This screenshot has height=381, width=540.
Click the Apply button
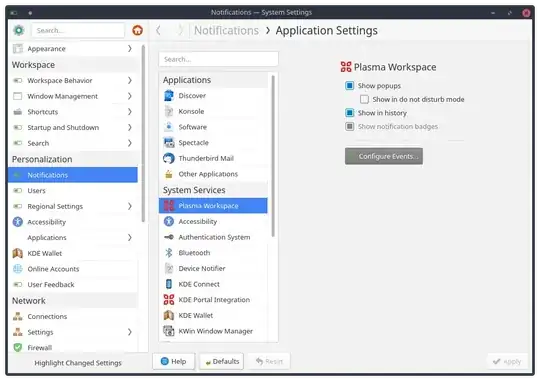pyautogui.click(x=507, y=362)
